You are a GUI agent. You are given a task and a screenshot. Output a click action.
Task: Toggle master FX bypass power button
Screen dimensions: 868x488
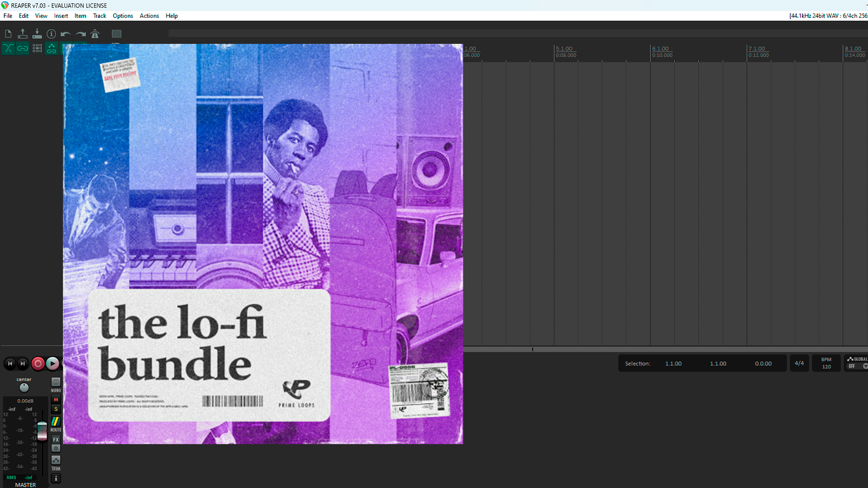(56, 448)
